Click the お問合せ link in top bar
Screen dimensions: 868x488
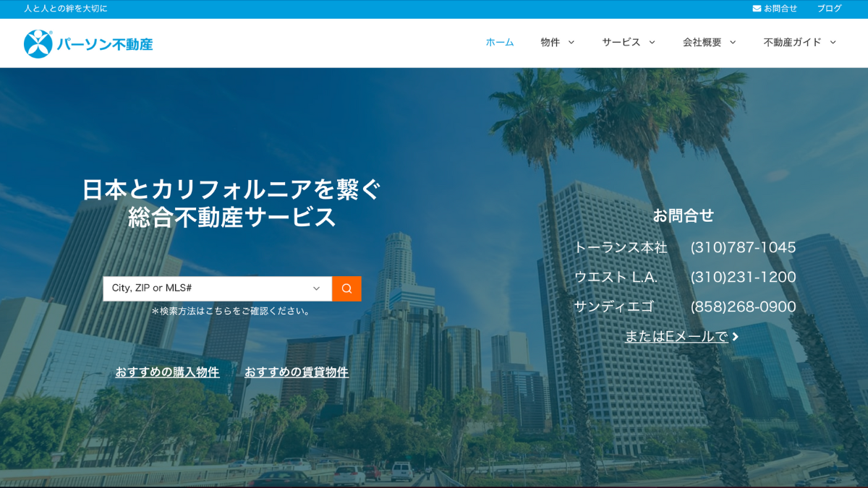point(780,9)
